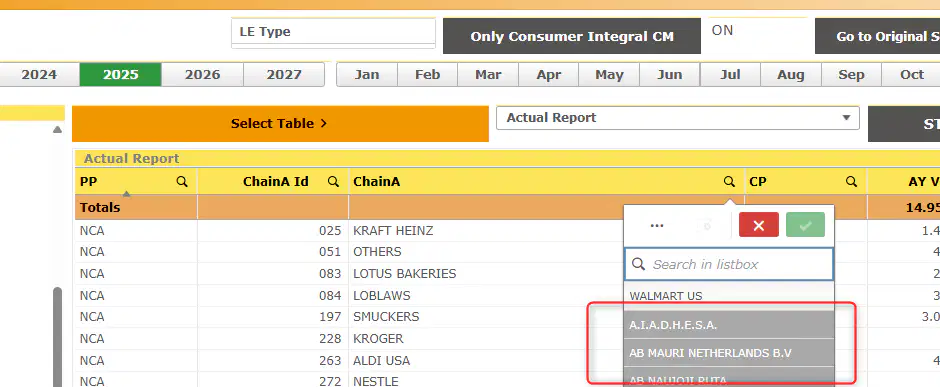Select the month Sep

click(x=851, y=74)
